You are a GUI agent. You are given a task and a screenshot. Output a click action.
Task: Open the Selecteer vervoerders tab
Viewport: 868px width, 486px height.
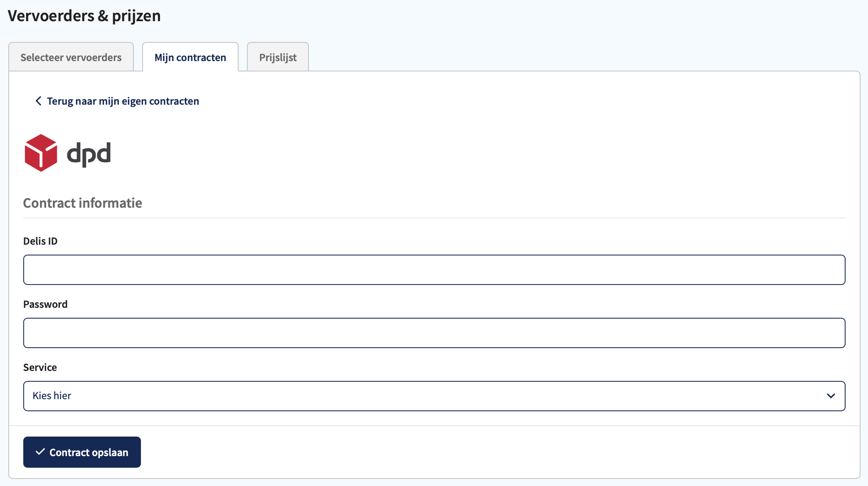pos(71,57)
